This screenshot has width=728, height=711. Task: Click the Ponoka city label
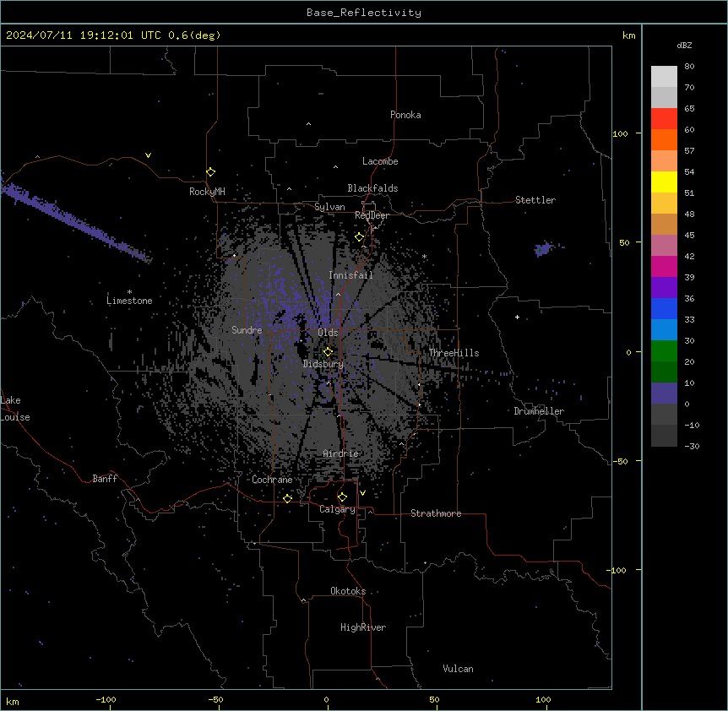pyautogui.click(x=405, y=115)
